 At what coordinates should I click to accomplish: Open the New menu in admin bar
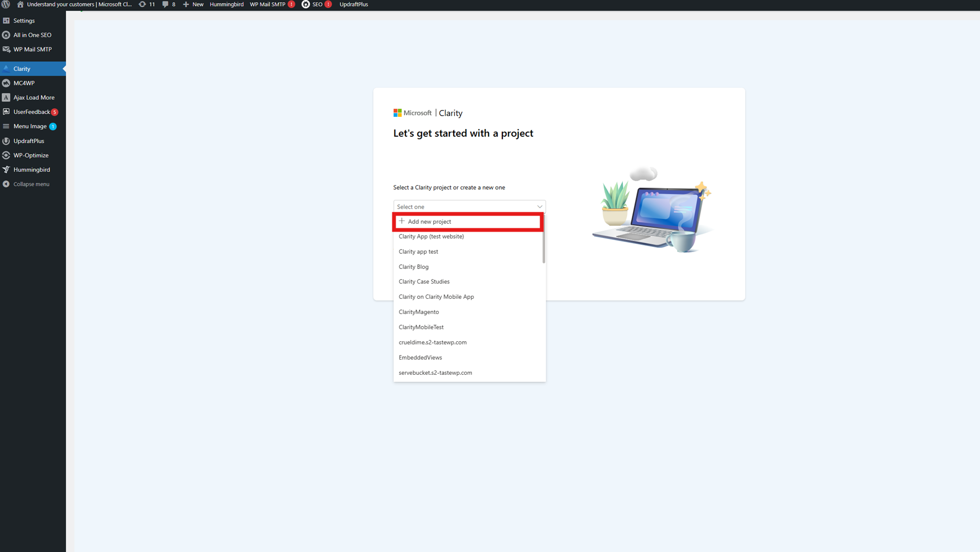[192, 4]
